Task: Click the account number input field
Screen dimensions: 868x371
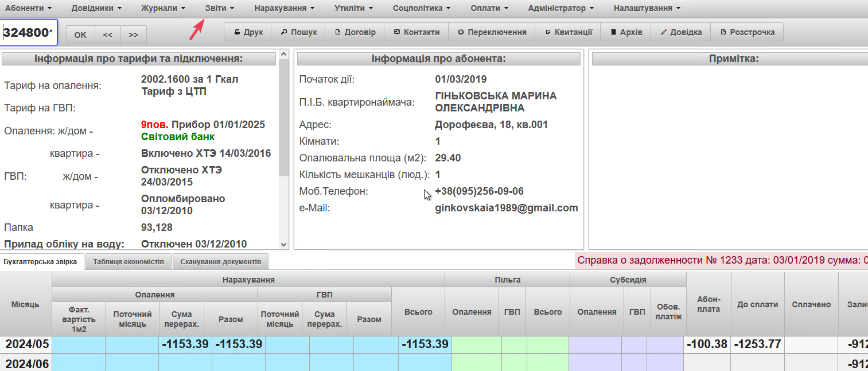Action: coord(29,33)
